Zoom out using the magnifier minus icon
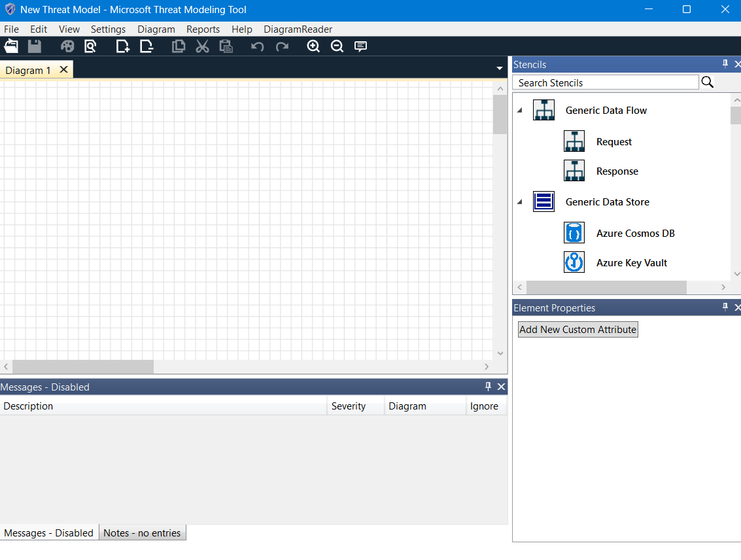 pyautogui.click(x=337, y=46)
